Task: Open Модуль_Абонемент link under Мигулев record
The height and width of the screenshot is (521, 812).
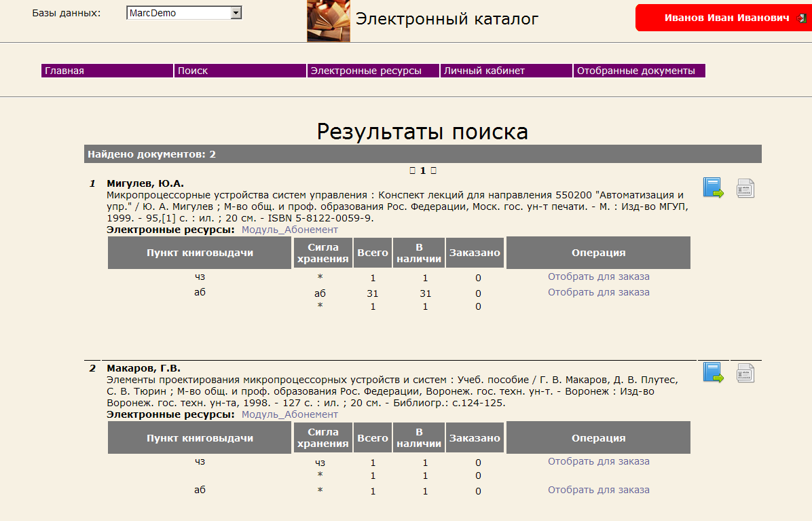Action: [289, 230]
